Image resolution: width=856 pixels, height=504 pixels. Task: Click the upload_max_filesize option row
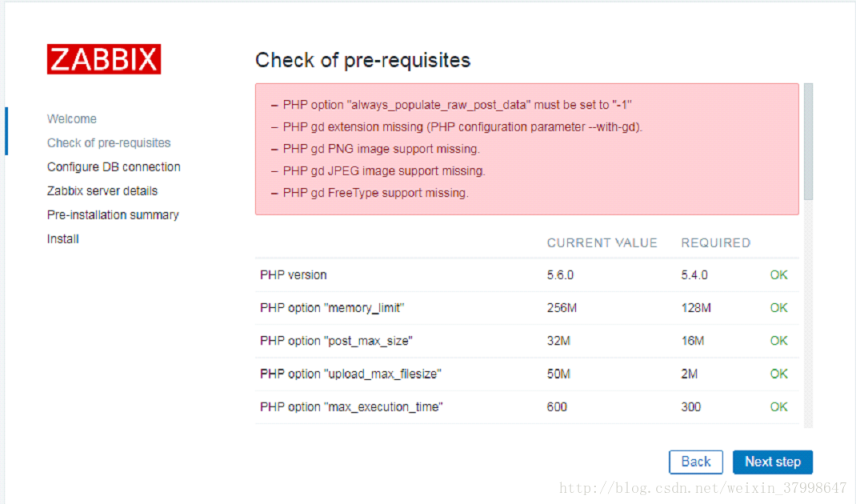pyautogui.click(x=527, y=374)
